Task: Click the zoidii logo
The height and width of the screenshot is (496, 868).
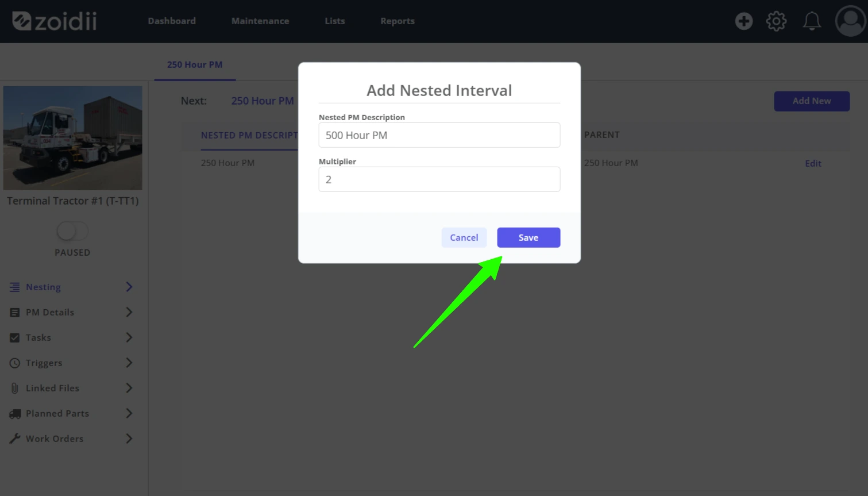Action: click(55, 21)
